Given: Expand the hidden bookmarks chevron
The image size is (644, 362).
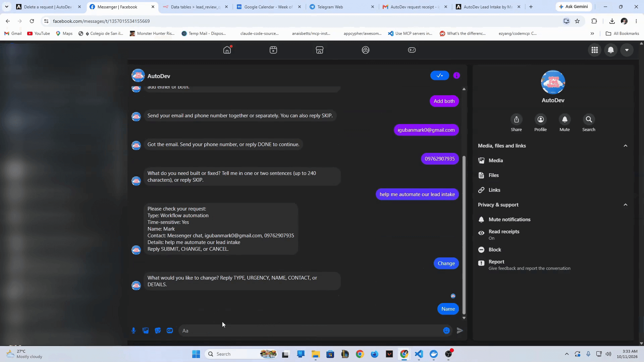Looking at the screenshot, I should pos(592,34).
